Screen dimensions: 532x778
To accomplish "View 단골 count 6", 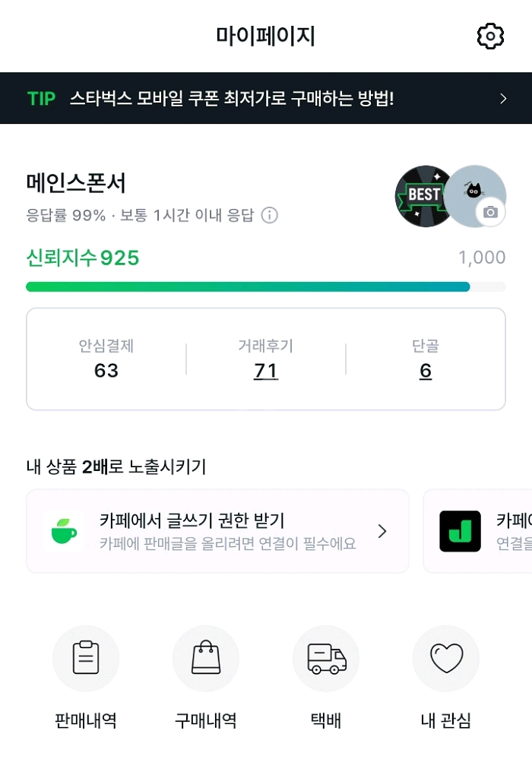I will click(426, 371).
